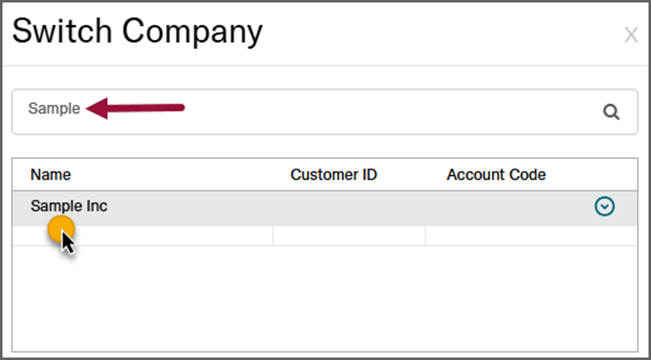This screenshot has height=360, width=651.
Task: Select the Sample Inc company name
Action: pos(69,206)
